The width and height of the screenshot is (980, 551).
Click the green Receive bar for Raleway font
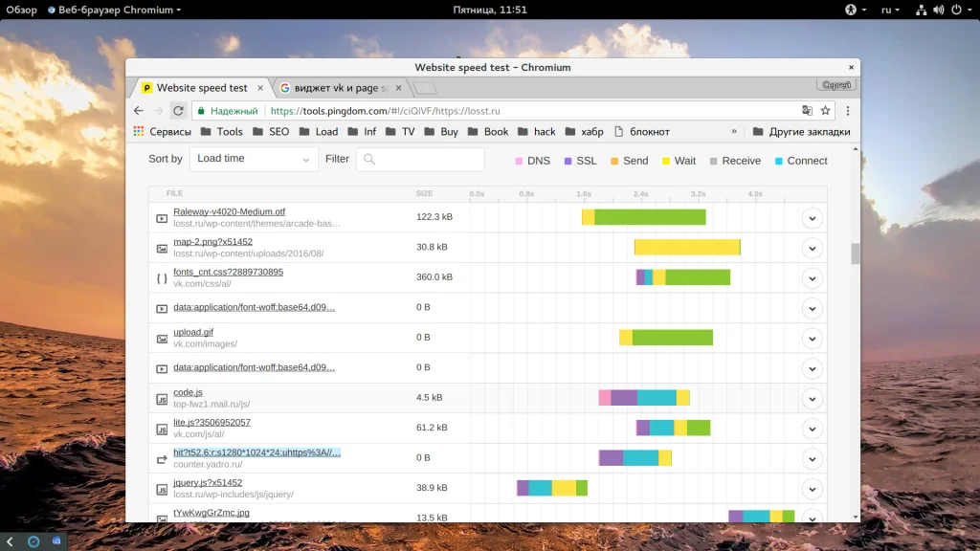[650, 217]
